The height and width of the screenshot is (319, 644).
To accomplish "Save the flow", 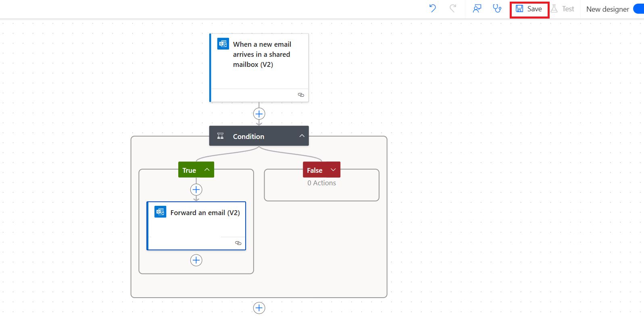I will pyautogui.click(x=529, y=9).
